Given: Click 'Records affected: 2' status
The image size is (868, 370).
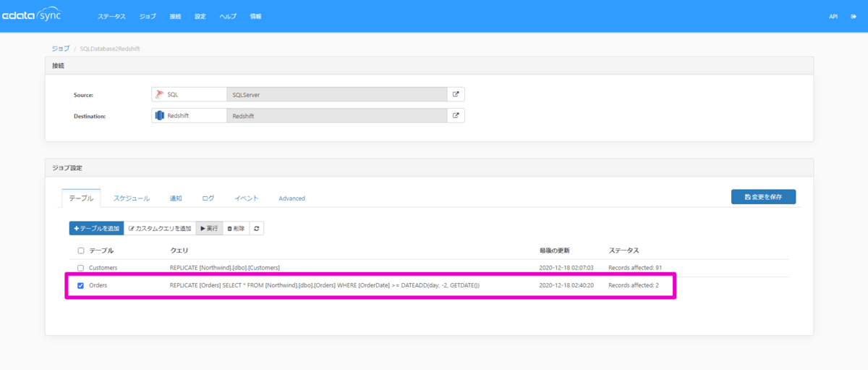Looking at the screenshot, I should (x=634, y=285).
